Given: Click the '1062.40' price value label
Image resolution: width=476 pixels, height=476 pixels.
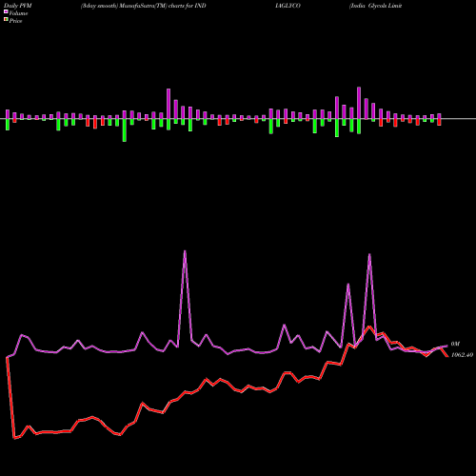Looking at the screenshot, I should 462,355.
